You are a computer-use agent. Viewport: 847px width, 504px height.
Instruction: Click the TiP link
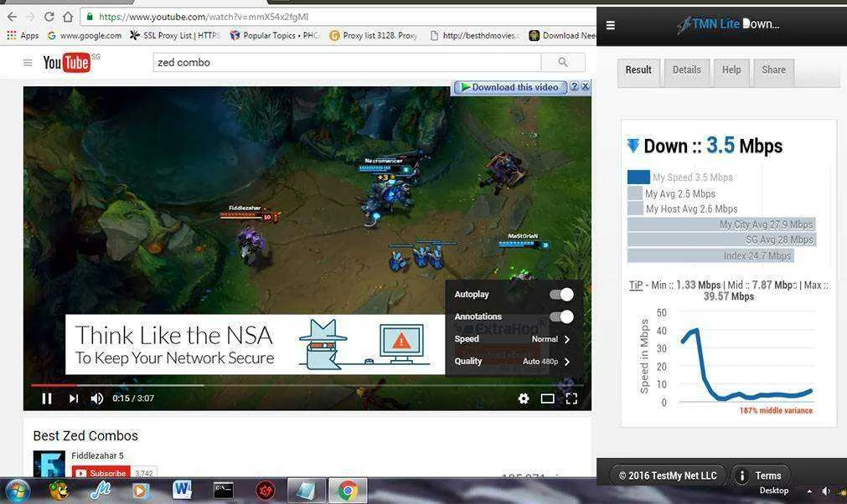click(636, 285)
